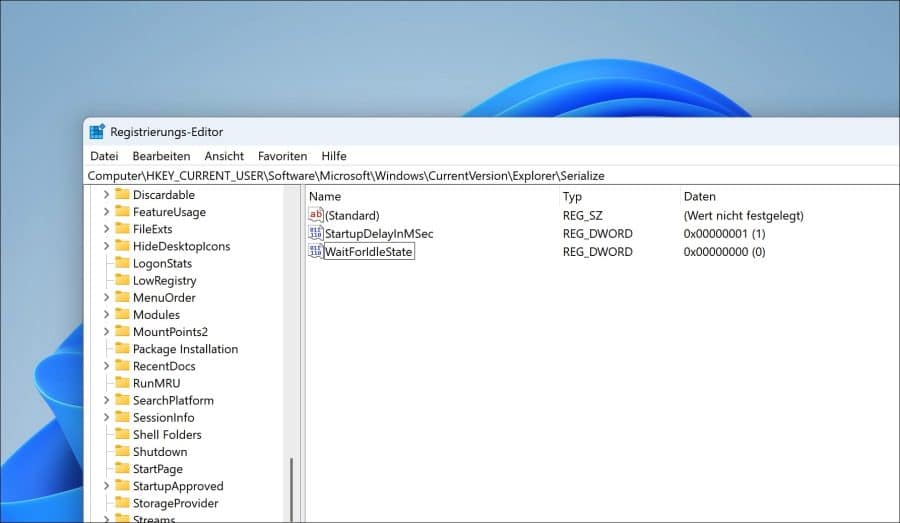This screenshot has width=900, height=523.
Task: Select the StorageProvider folder icon
Action: (x=122, y=502)
